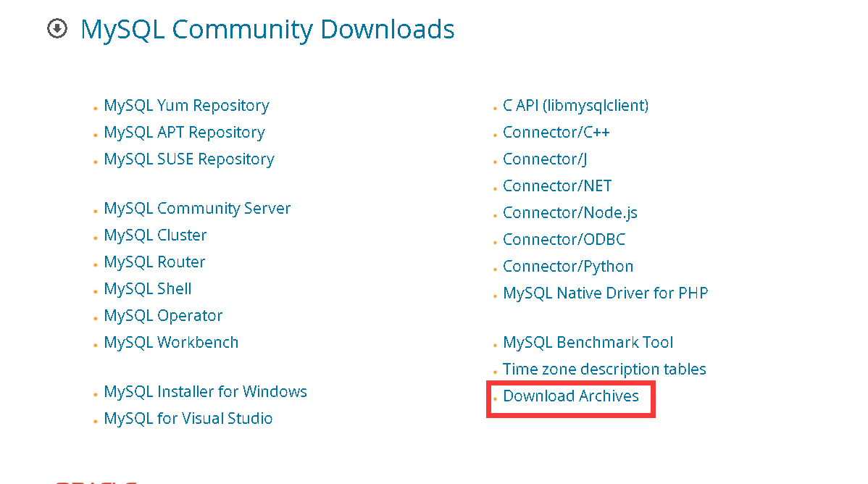
Task: Open Connector/Python link
Action: 568,267
